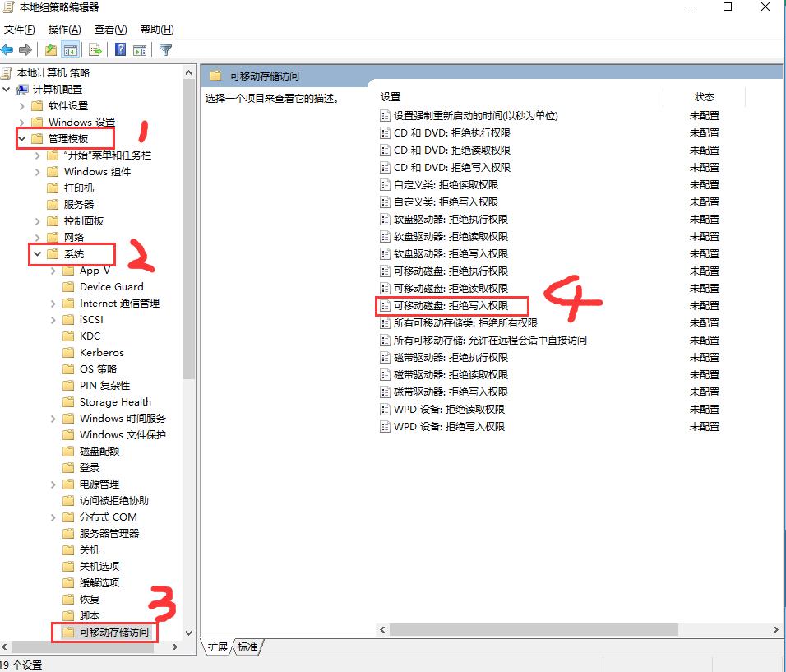
Task: Sort by the 状态 column header
Action: (x=705, y=97)
